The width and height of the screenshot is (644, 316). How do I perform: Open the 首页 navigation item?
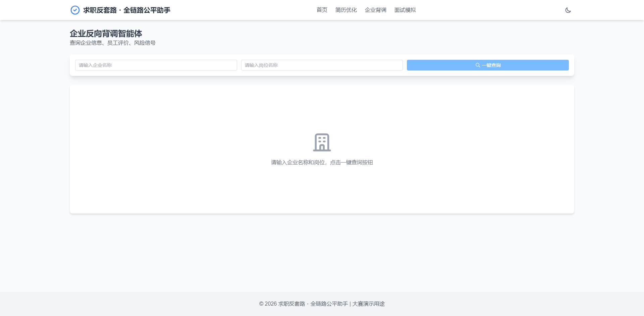coord(322,10)
